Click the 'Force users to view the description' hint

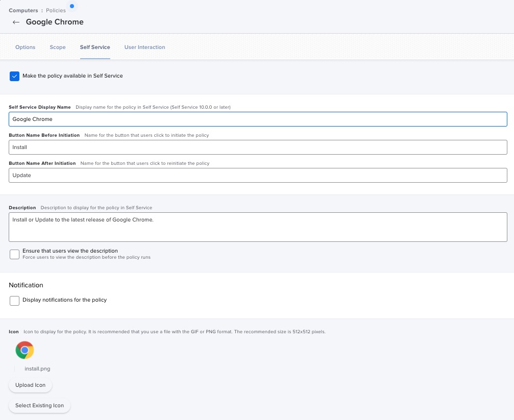click(87, 257)
